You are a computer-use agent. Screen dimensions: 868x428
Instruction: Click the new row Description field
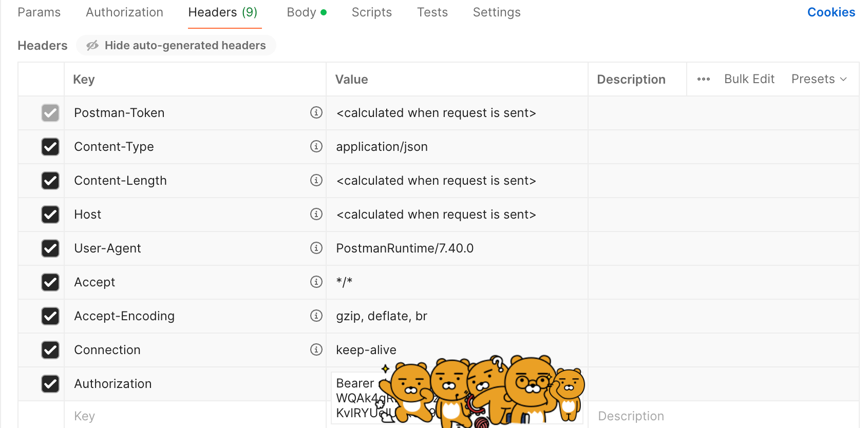coord(723,415)
